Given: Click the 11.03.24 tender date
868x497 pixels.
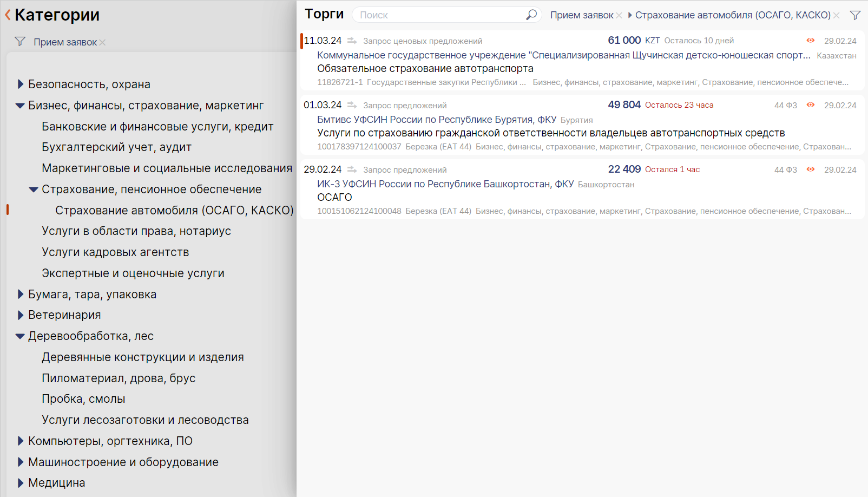Looking at the screenshot, I should tap(323, 41).
